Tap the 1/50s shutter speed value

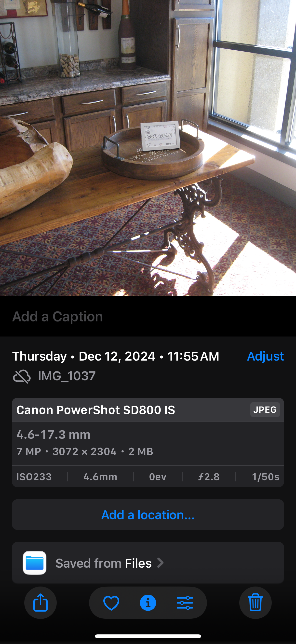click(x=265, y=477)
